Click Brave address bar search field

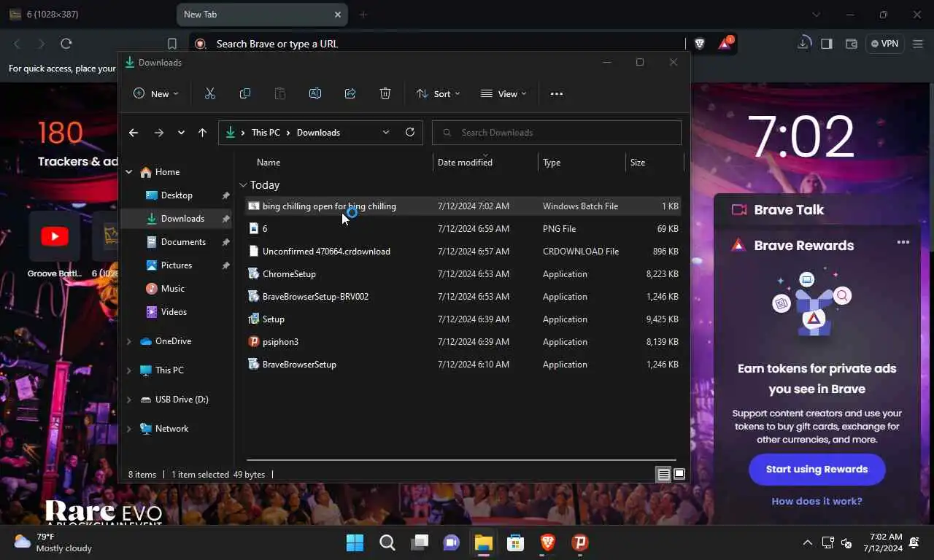point(438,44)
